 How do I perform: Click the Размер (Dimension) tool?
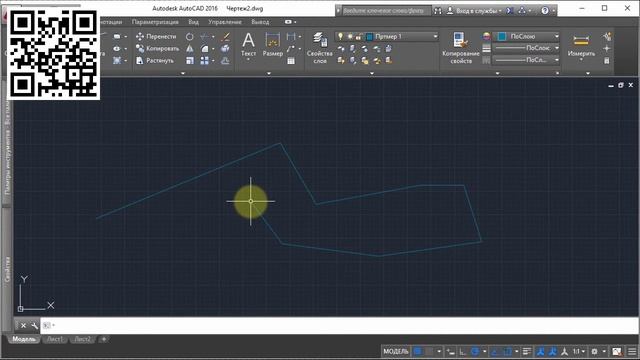[273, 45]
